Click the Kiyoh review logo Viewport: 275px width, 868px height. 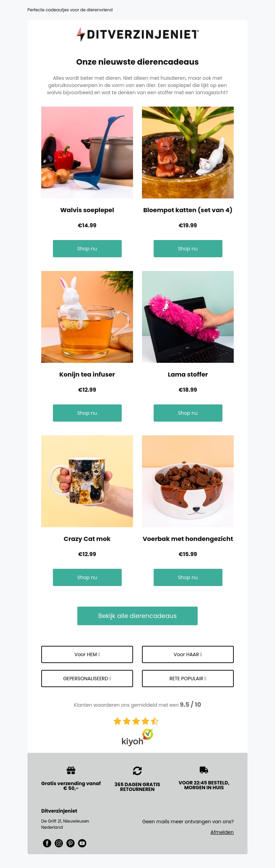pos(137,738)
